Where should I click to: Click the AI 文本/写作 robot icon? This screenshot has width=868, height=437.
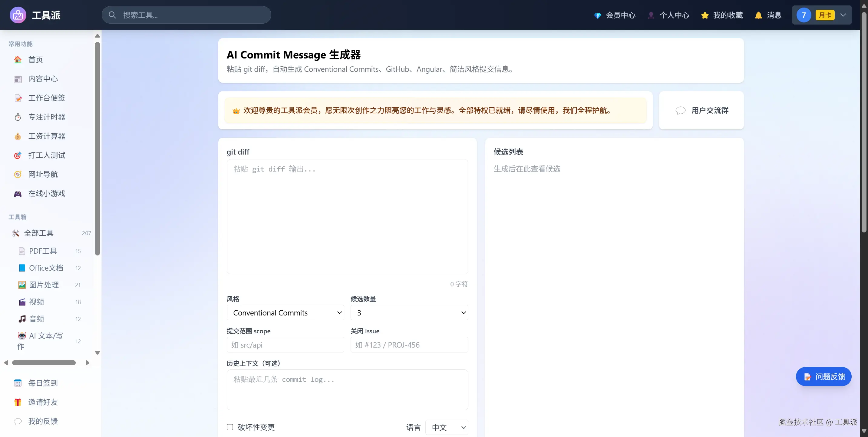(22, 335)
